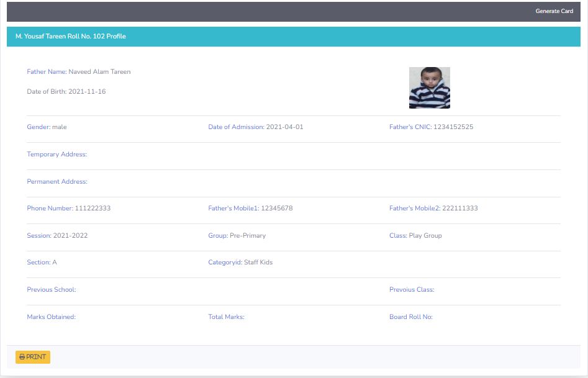Click the Permanent Address label
This screenshot has width=588, height=378.
tap(57, 181)
